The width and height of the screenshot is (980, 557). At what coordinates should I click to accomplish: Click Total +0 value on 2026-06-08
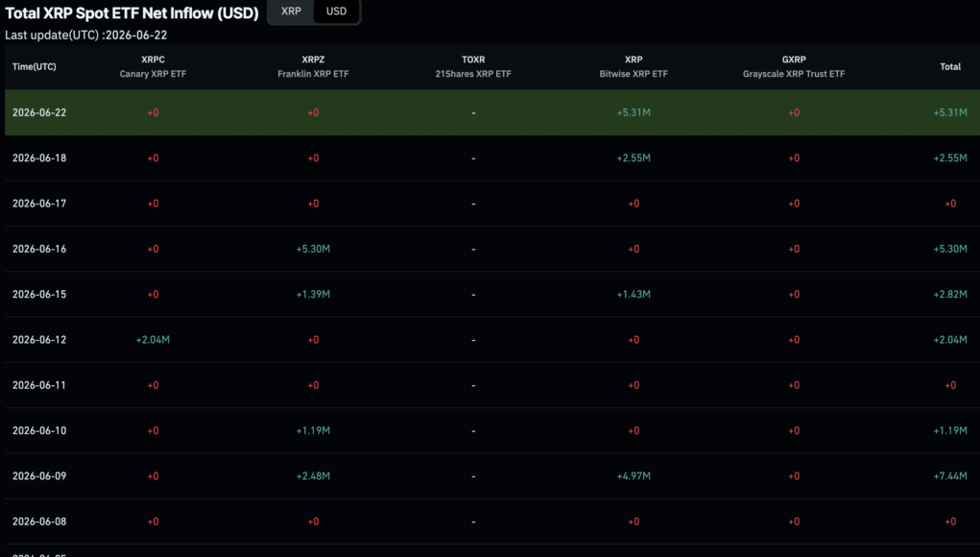[950, 521]
